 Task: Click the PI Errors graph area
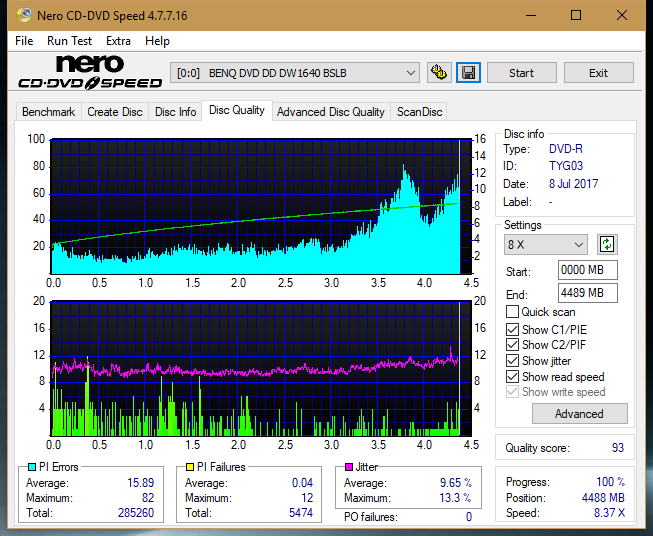pyautogui.click(x=261, y=207)
